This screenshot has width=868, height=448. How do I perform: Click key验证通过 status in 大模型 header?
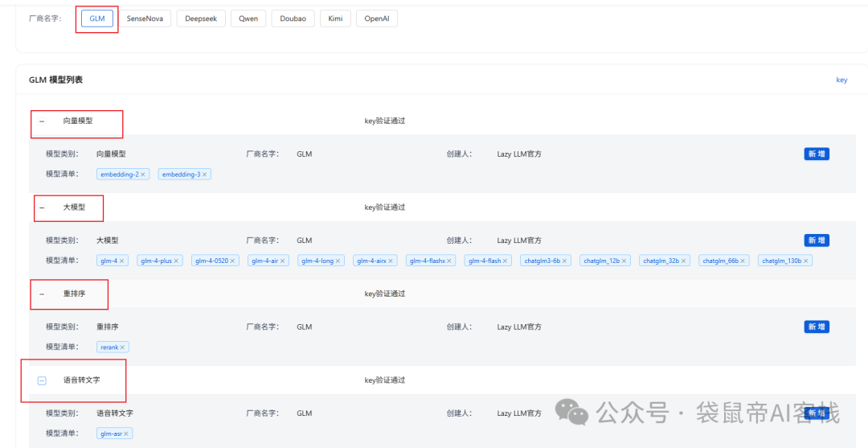(x=385, y=208)
